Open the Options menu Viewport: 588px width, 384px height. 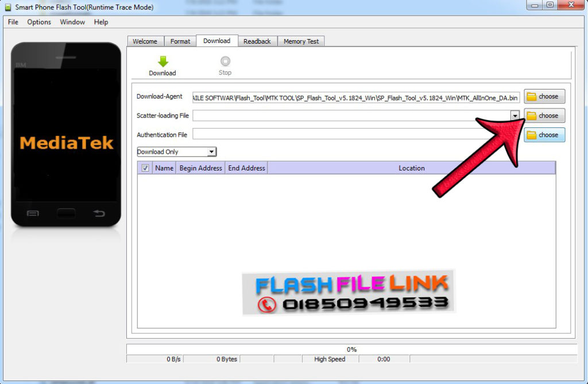[x=39, y=22]
